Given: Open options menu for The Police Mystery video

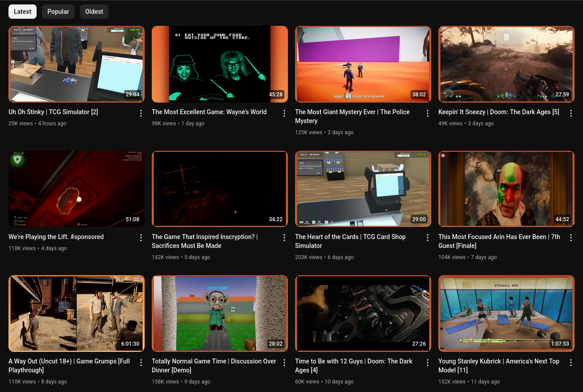Looking at the screenshot, I should pos(428,113).
